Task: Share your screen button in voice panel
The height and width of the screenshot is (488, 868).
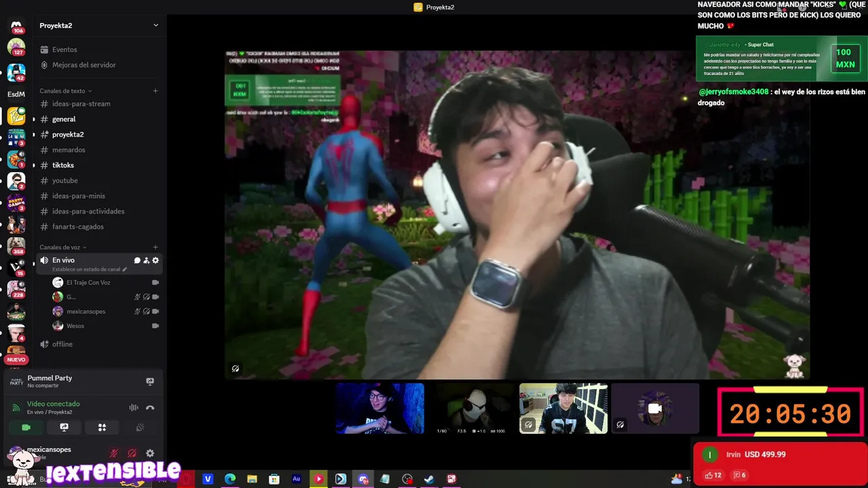Action: 64,428
